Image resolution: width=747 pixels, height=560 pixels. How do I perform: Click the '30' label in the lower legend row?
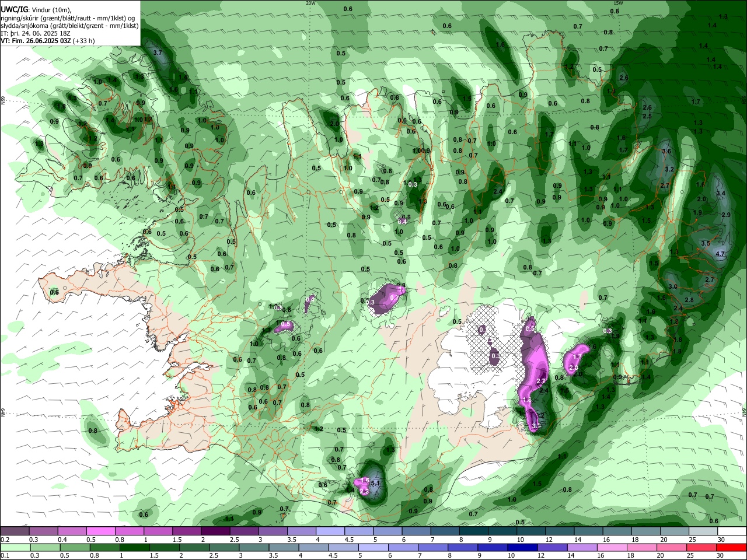point(721,556)
